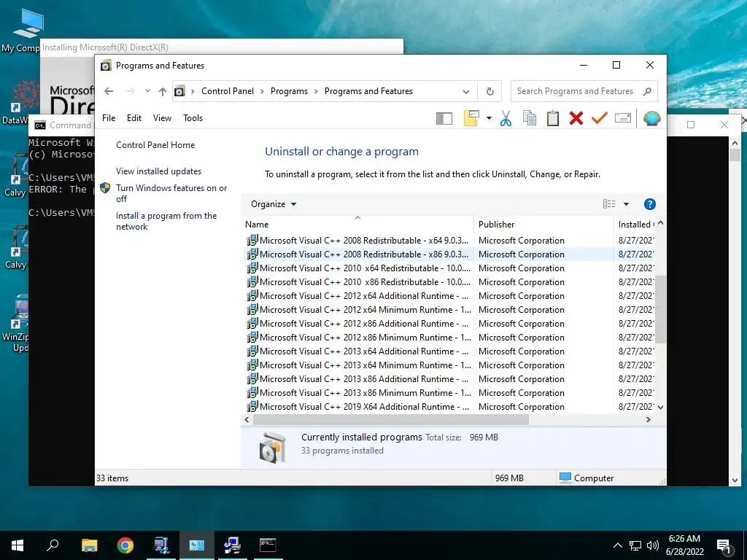Viewport: 747px width, 560px height.
Task: Expand the chevron after Programs breadcrumb
Action: pyautogui.click(x=316, y=91)
